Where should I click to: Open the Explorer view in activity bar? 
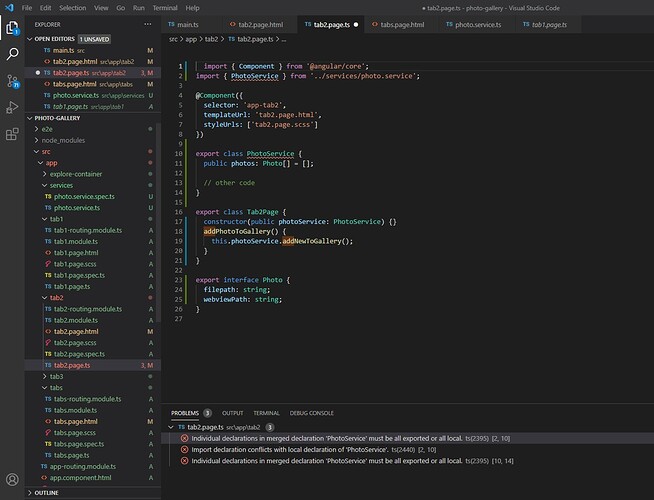click(12, 28)
